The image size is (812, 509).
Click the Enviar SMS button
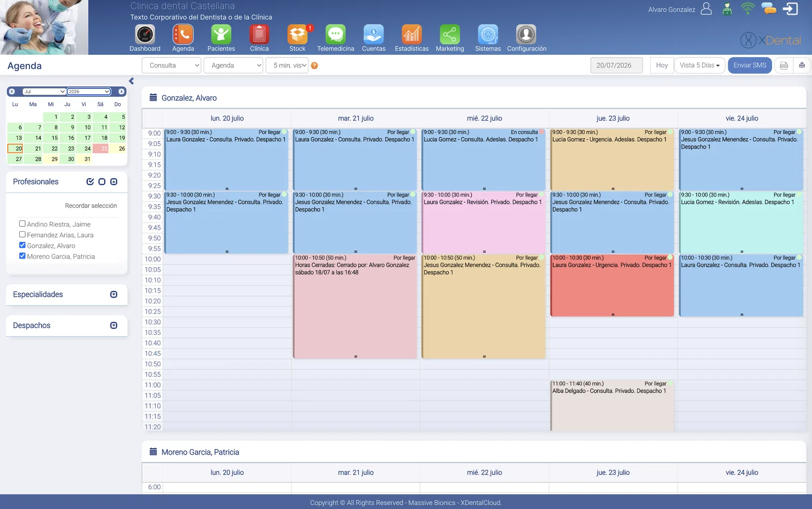coord(750,66)
